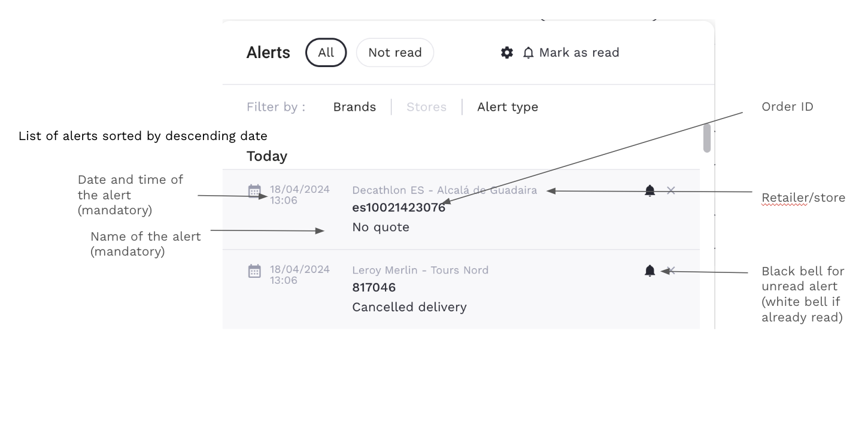Open order 817046
The image size is (868, 425).
click(x=374, y=288)
